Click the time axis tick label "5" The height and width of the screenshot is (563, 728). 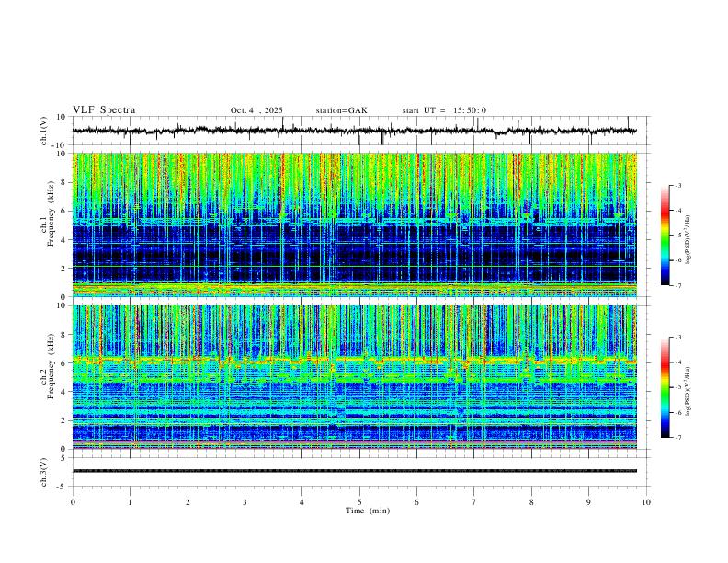359,502
